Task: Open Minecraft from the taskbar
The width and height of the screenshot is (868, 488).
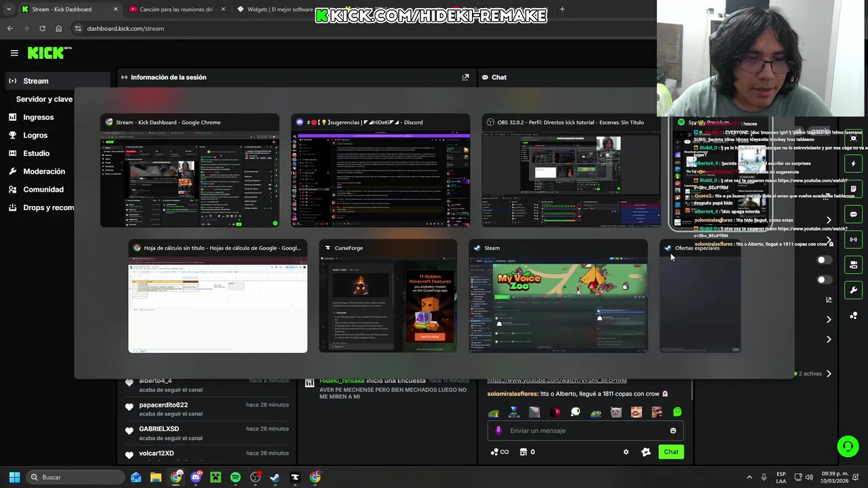Action: [216, 477]
